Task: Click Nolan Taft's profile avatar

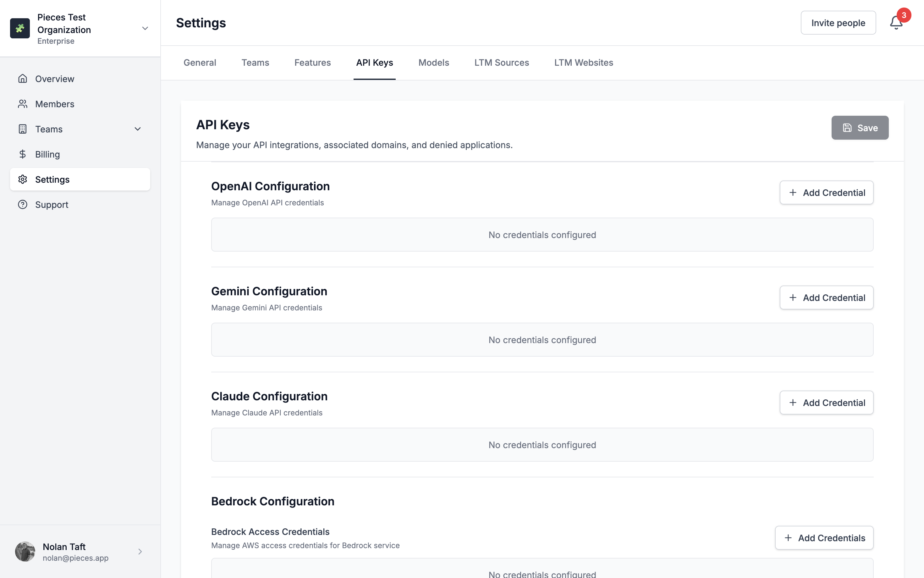Action: pyautogui.click(x=25, y=551)
